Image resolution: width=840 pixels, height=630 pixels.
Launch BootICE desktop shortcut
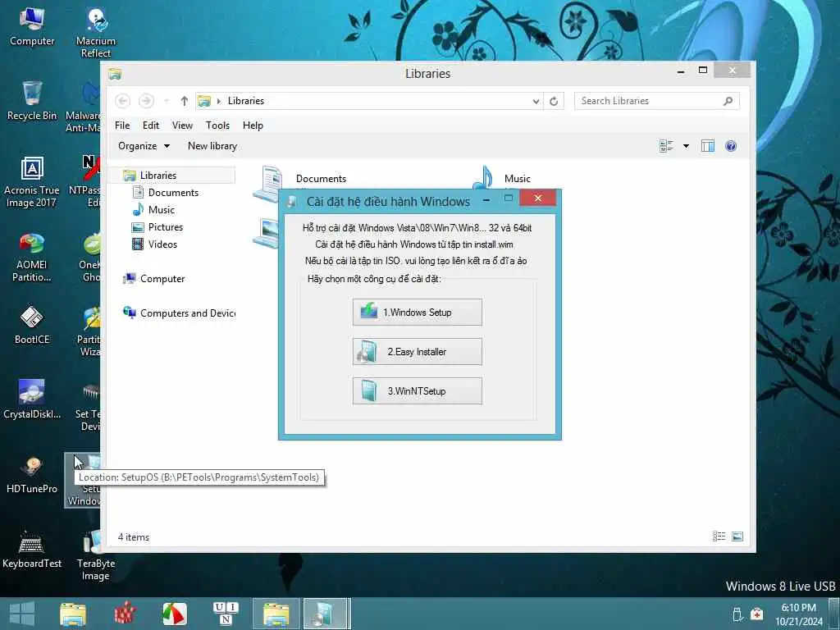32,324
